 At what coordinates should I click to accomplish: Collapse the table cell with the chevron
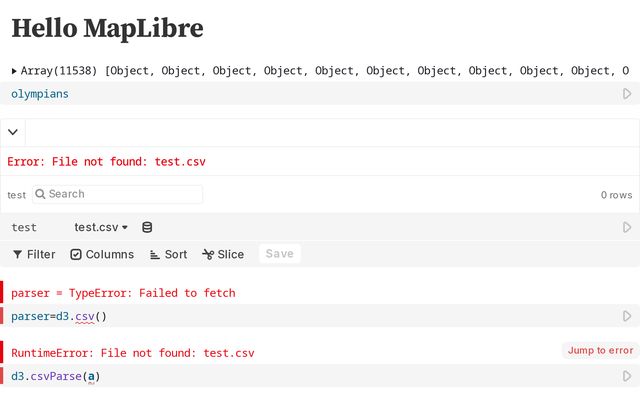[x=12, y=132]
